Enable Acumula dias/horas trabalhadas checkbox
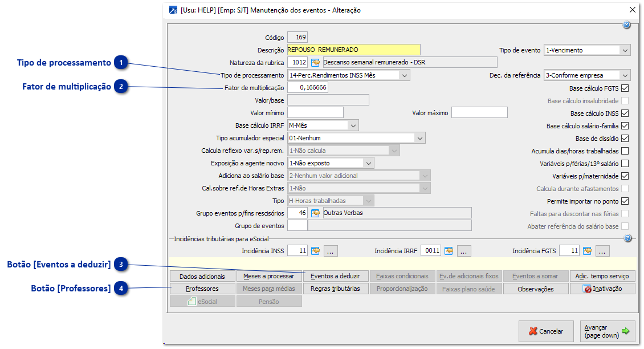 tap(625, 151)
